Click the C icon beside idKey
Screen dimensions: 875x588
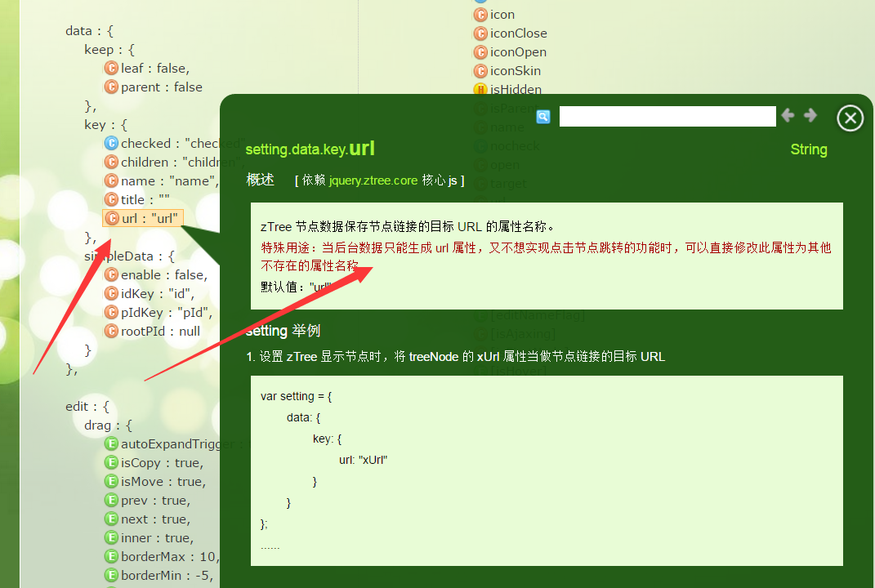click(112, 293)
